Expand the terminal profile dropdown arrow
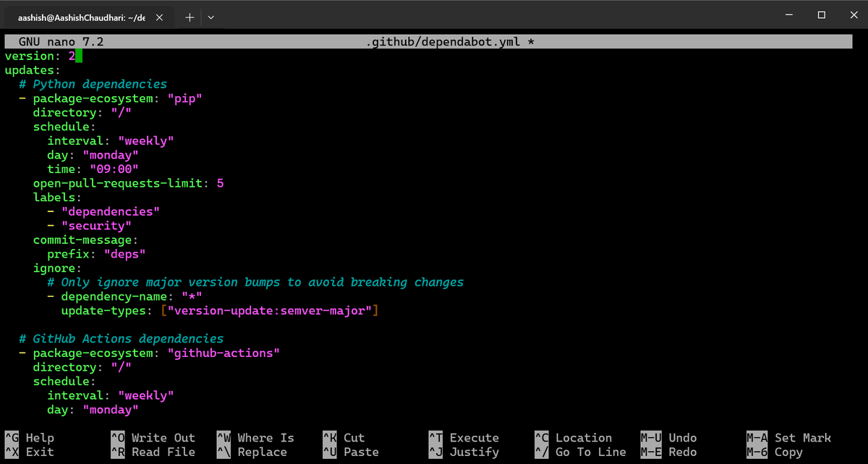 [210, 17]
